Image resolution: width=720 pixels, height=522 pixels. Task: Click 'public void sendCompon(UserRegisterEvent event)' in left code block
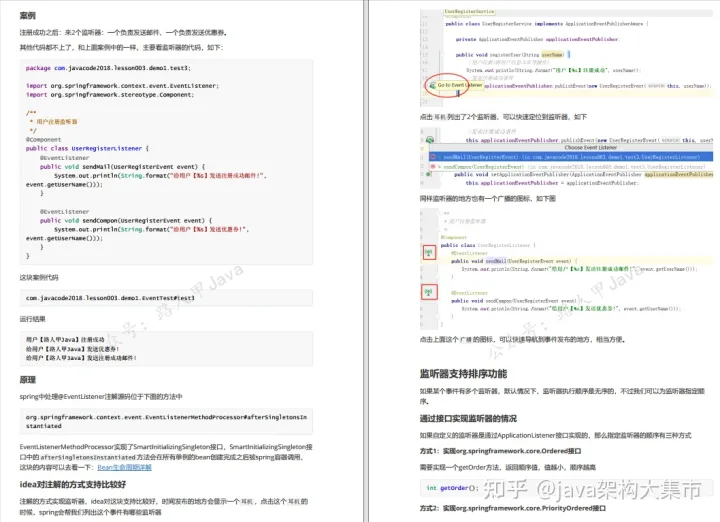click(126, 221)
